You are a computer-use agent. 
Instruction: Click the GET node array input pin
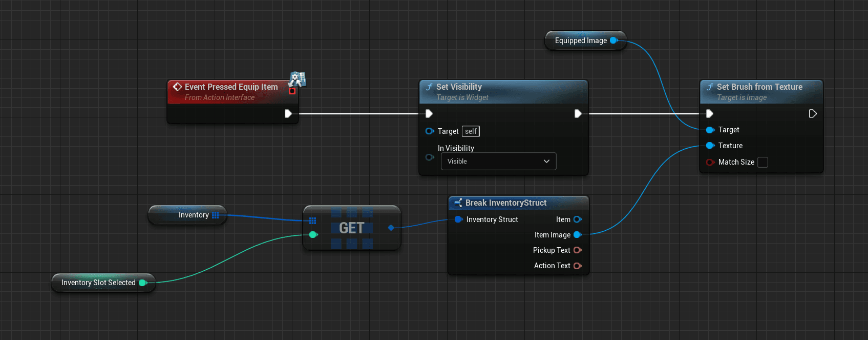coord(312,221)
